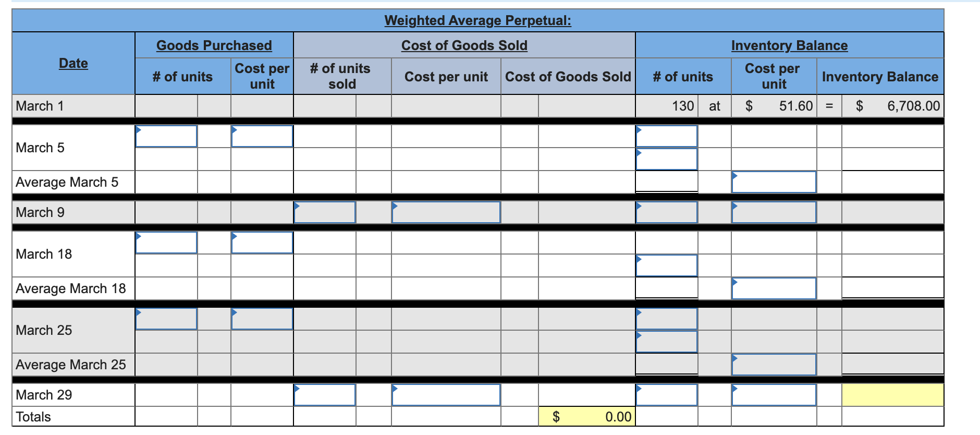Select March 25 inventory units first input

coord(667,319)
